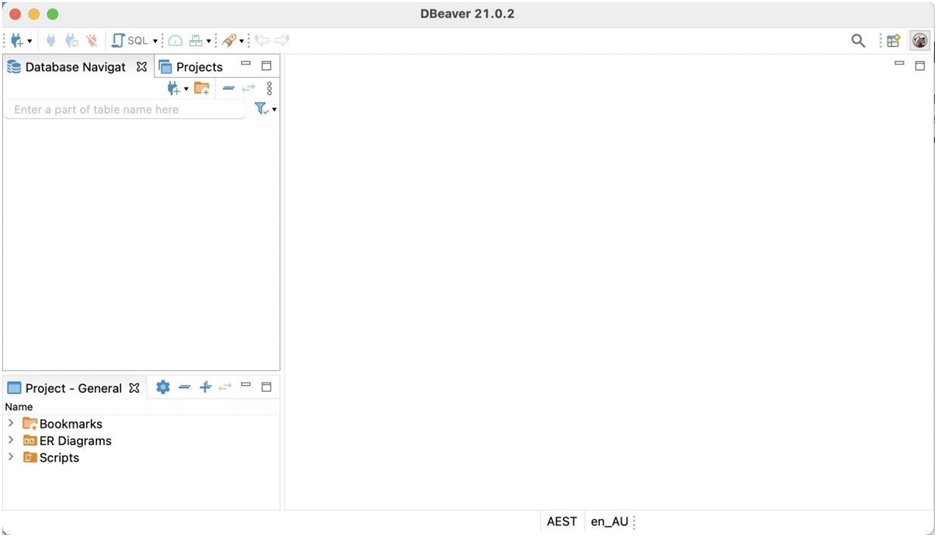The width and height of the screenshot is (937, 537).
Task: Open the dropdown arrow next to SQL
Action: point(155,41)
